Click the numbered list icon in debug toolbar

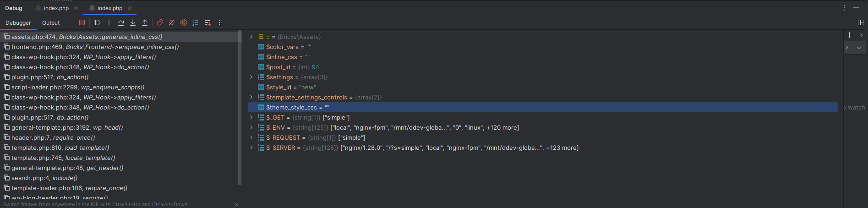[196, 22]
